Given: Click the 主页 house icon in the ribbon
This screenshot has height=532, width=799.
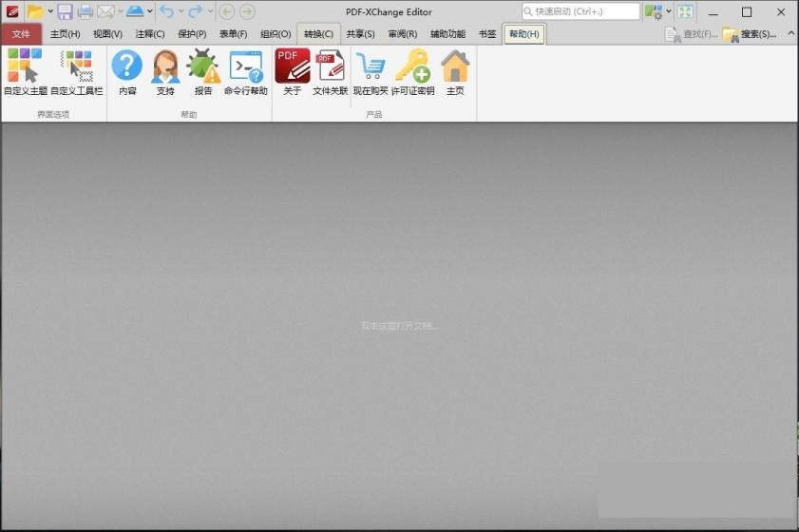Looking at the screenshot, I should point(455,72).
